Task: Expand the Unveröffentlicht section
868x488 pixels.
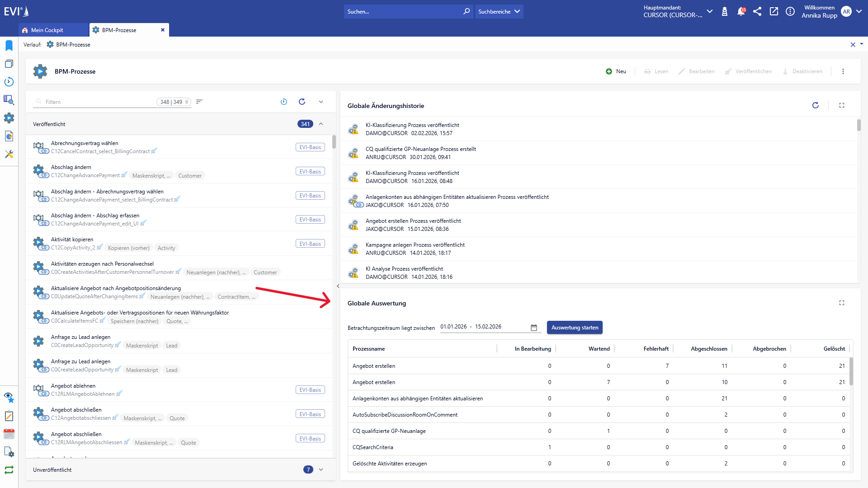Action: pos(321,469)
